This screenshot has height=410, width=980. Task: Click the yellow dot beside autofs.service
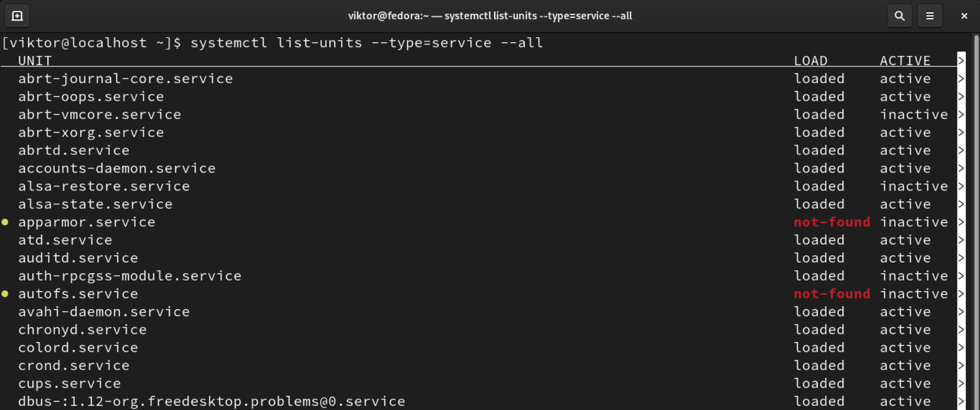5,294
